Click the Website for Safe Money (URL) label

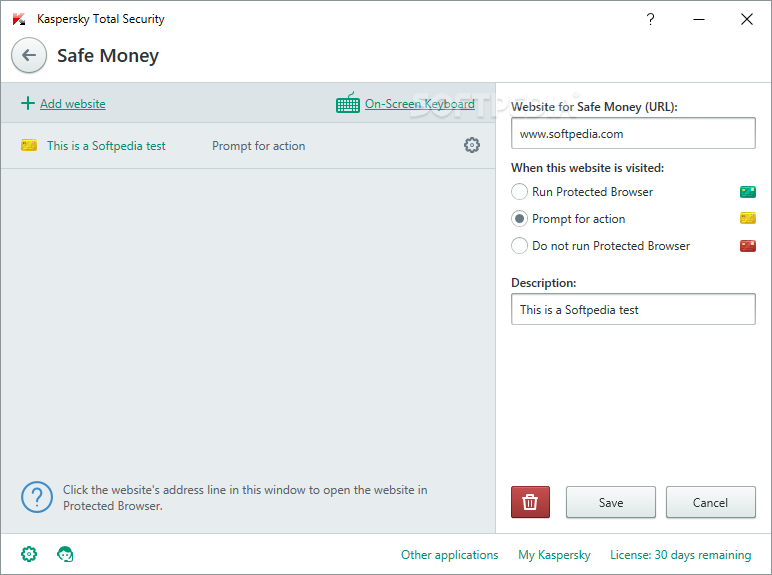pyautogui.click(x=594, y=107)
